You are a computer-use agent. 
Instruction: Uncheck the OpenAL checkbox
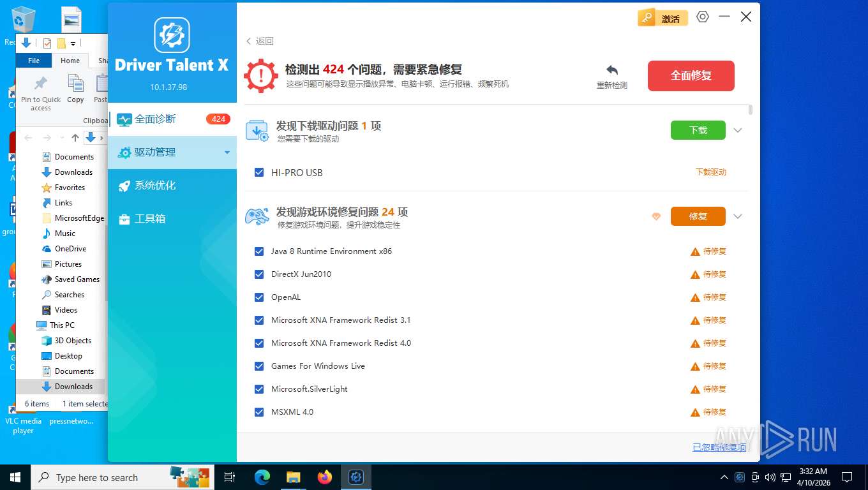259,297
